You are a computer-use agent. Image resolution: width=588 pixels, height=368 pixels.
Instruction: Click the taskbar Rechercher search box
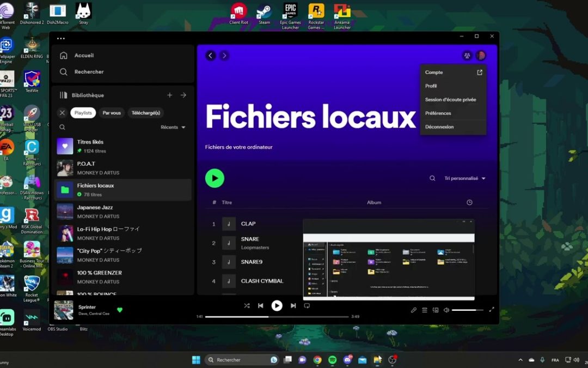click(x=242, y=360)
